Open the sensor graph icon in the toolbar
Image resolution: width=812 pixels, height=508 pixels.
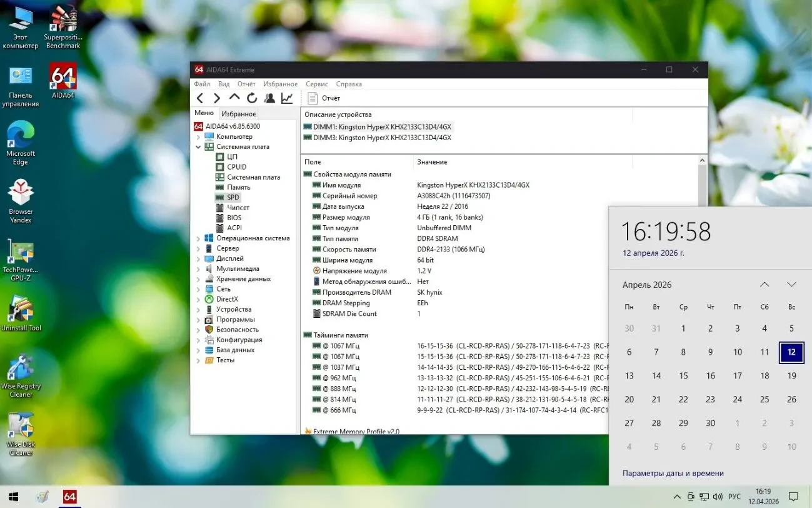(287, 98)
